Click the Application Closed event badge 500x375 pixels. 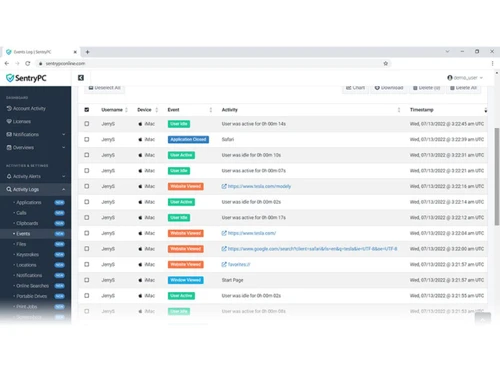188,139
